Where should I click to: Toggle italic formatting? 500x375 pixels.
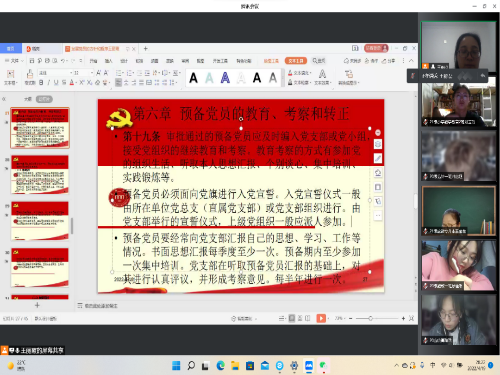point(48,82)
